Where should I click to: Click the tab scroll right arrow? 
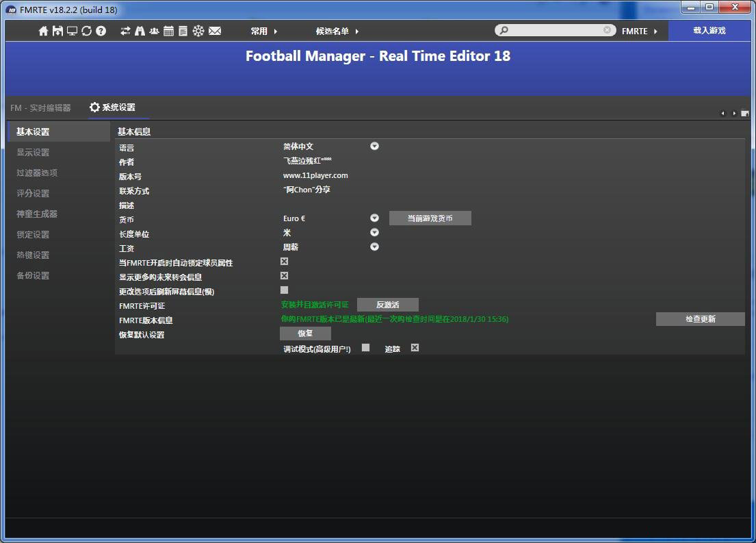pos(734,114)
